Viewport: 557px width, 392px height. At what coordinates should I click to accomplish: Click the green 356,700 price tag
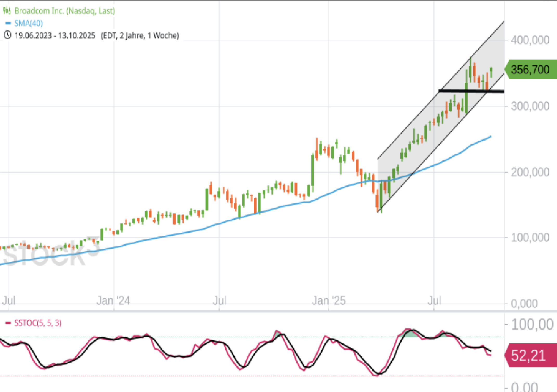pos(530,69)
